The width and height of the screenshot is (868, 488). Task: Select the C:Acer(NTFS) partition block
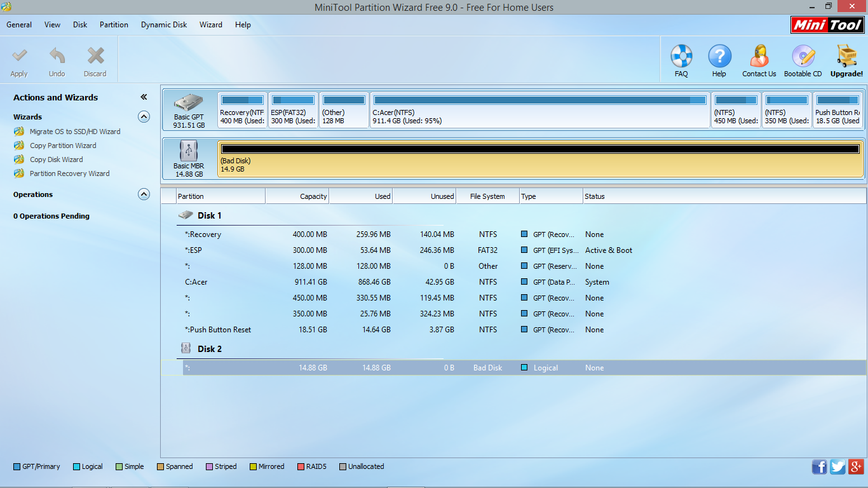pos(539,110)
